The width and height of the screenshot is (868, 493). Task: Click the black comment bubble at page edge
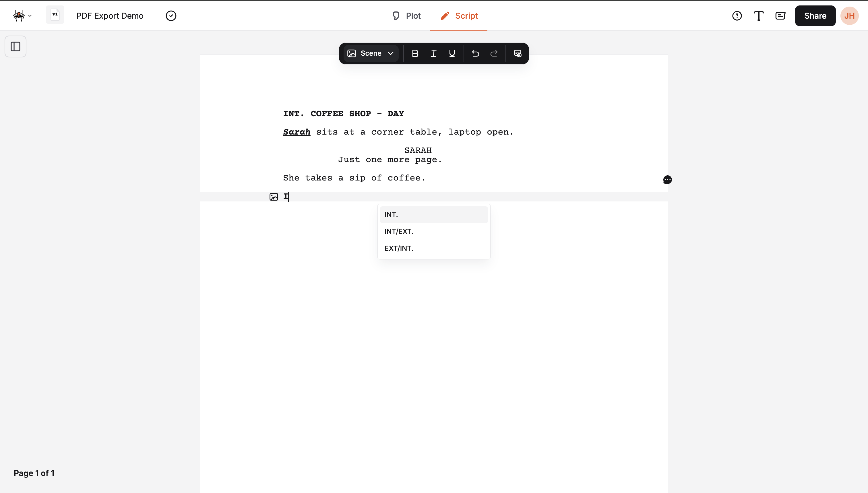(x=667, y=179)
